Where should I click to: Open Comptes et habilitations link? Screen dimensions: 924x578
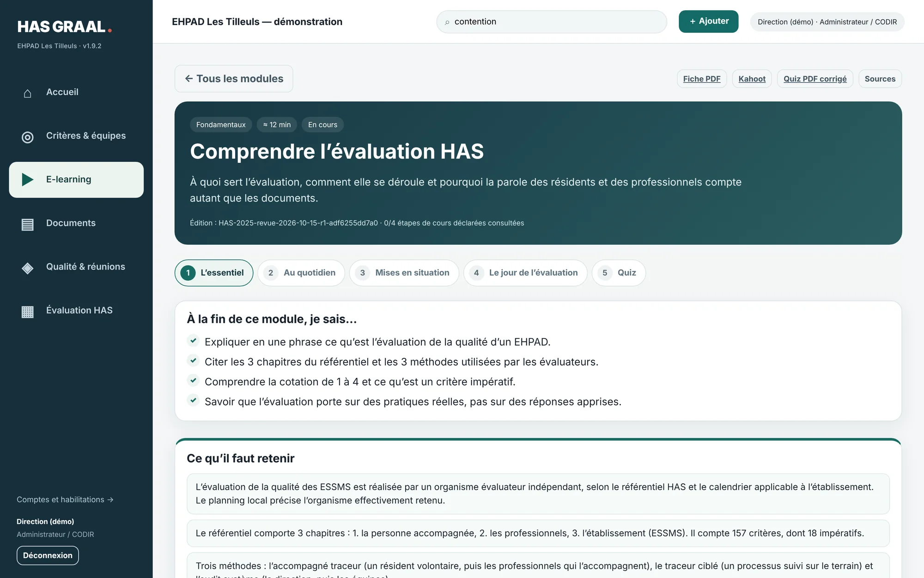pyautogui.click(x=65, y=499)
